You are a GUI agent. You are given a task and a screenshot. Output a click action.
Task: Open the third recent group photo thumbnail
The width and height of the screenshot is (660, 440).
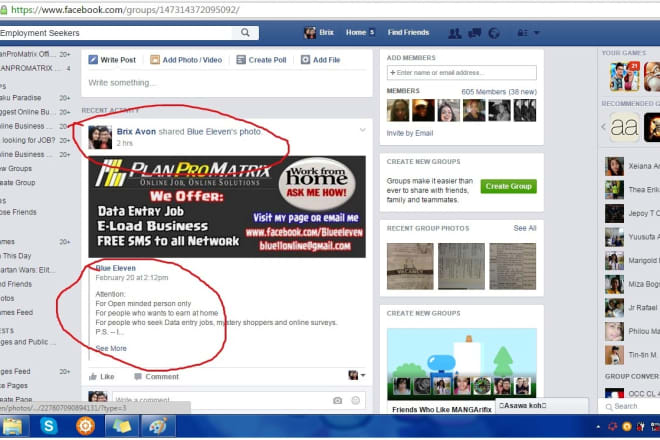click(513, 266)
